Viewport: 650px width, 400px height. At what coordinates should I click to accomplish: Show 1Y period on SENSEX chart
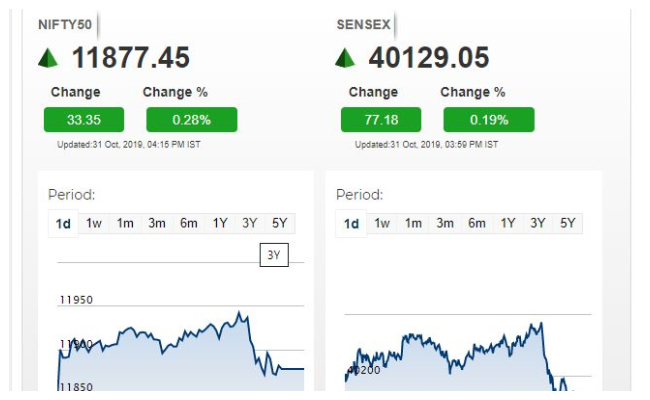click(508, 223)
